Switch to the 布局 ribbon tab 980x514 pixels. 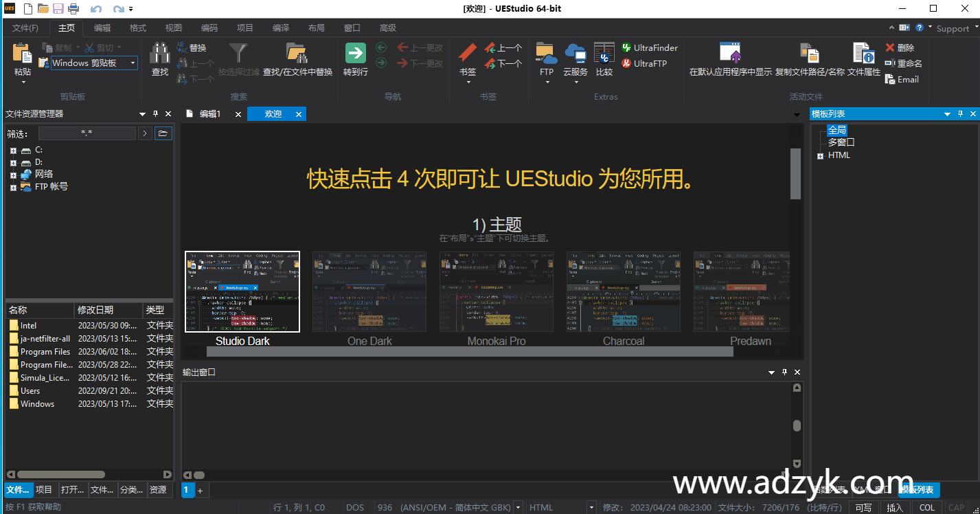click(x=316, y=27)
